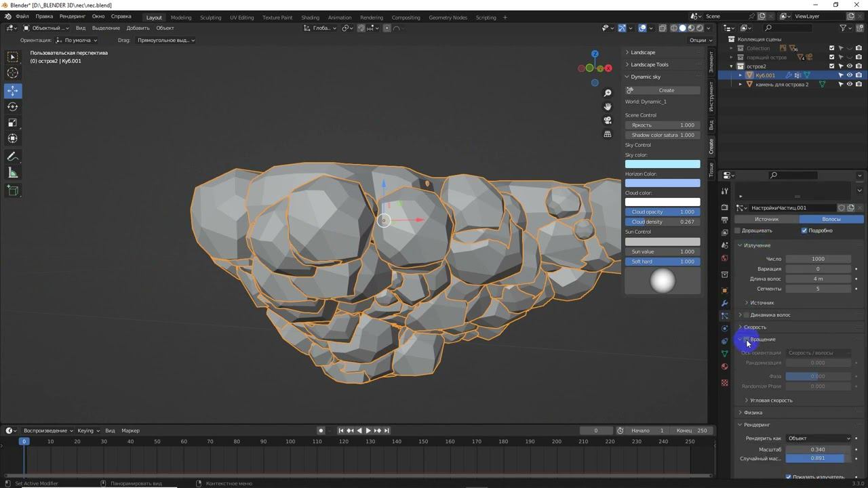Click the viewport zoom magnifier icon

pyautogui.click(x=608, y=93)
